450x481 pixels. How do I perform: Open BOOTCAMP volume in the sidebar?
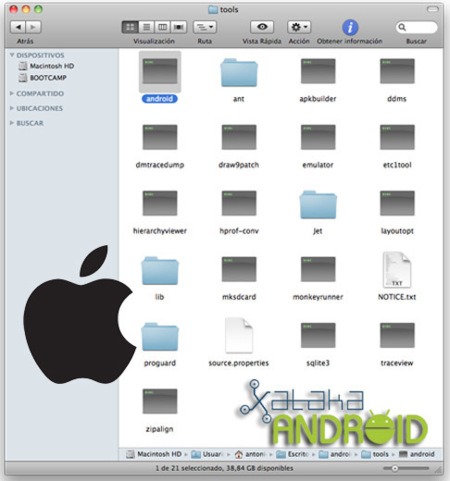[x=43, y=78]
